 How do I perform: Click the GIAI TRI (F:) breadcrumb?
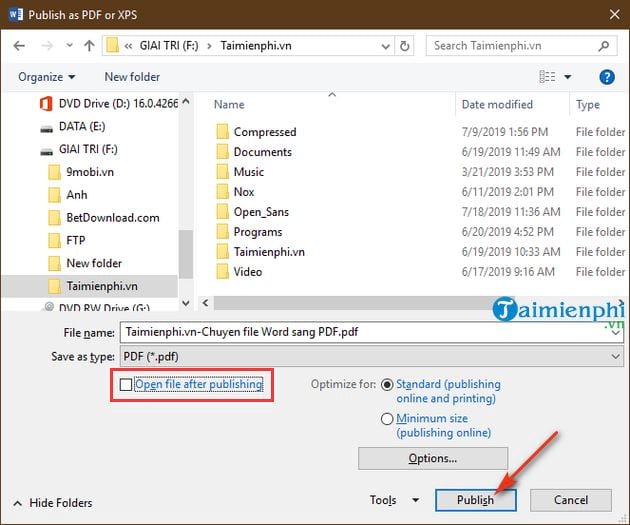point(169,46)
